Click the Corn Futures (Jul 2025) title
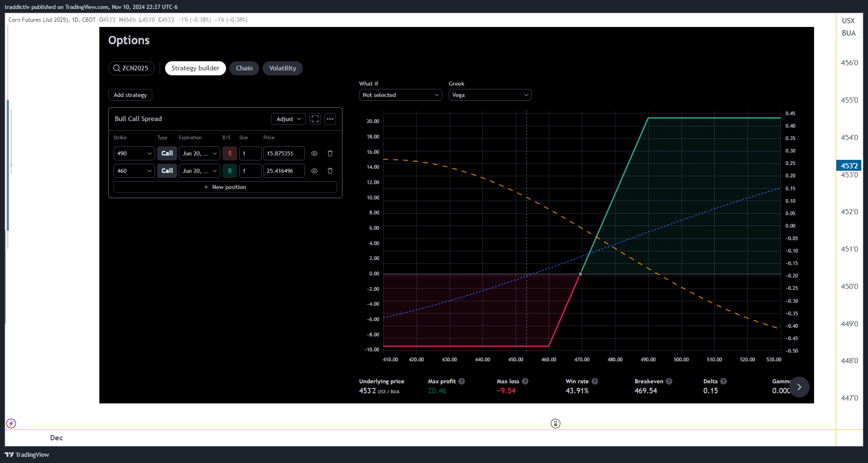 pos(39,20)
